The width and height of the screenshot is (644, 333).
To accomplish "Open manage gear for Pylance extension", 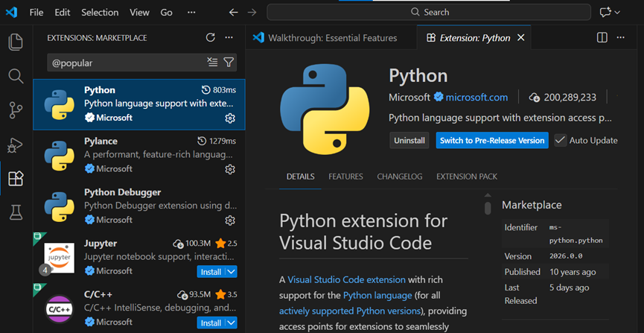I will (x=230, y=169).
